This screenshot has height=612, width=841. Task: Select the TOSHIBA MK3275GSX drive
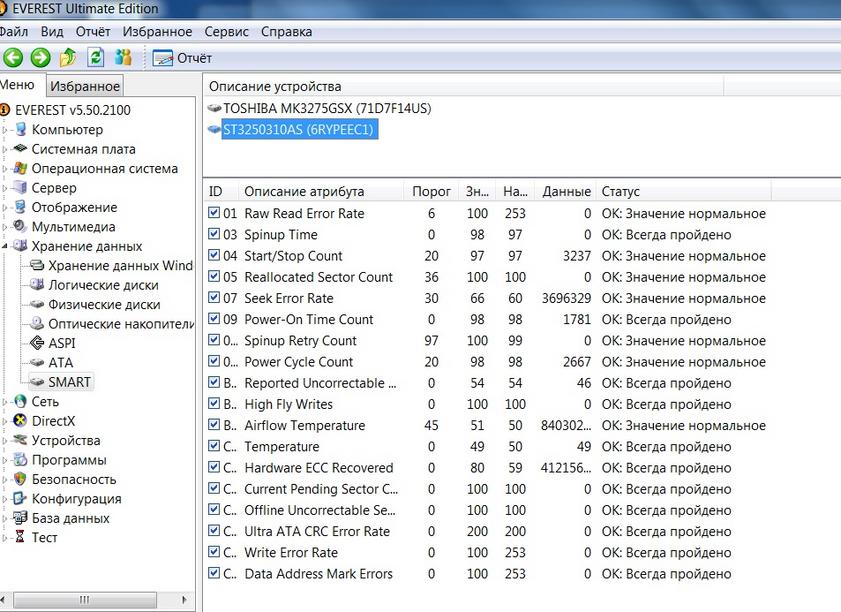tap(327, 108)
